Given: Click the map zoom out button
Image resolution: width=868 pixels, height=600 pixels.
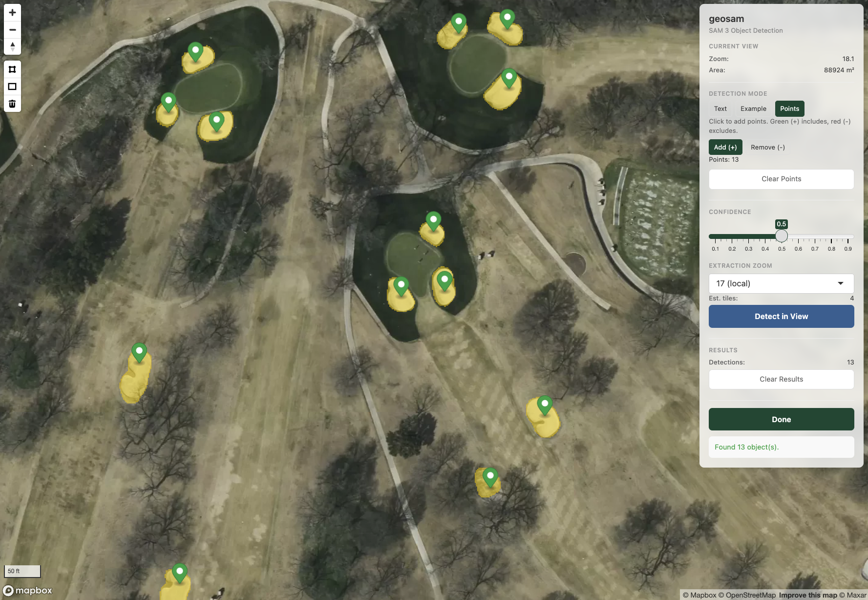Looking at the screenshot, I should tap(12, 30).
